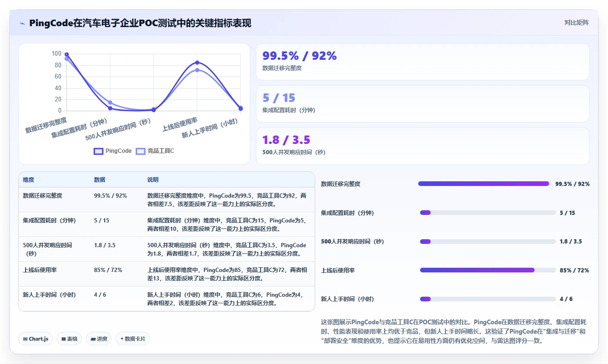Click the 集成配置耗时(分钟) row label in the table
The width and height of the screenshot is (608, 364).
point(49,220)
